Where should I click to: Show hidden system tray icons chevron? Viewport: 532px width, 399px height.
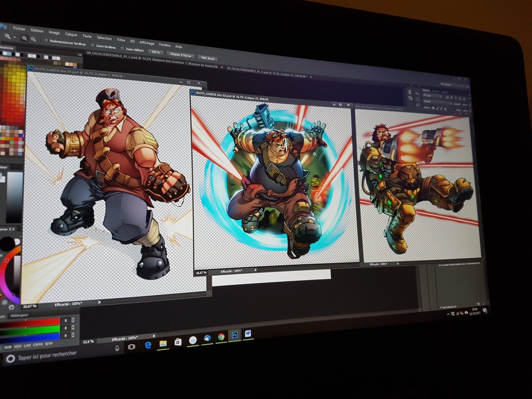pyautogui.click(x=448, y=314)
